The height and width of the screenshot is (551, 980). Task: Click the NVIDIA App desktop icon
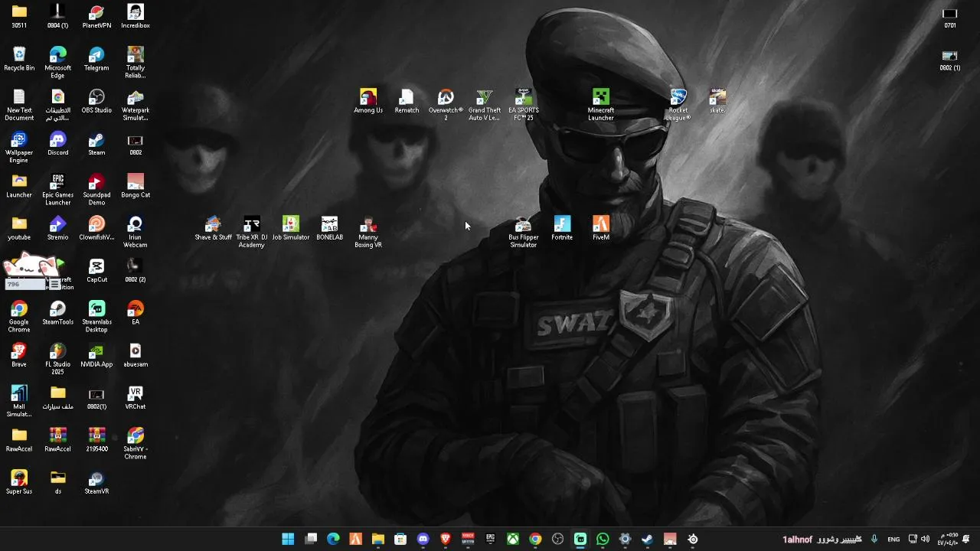(x=96, y=355)
